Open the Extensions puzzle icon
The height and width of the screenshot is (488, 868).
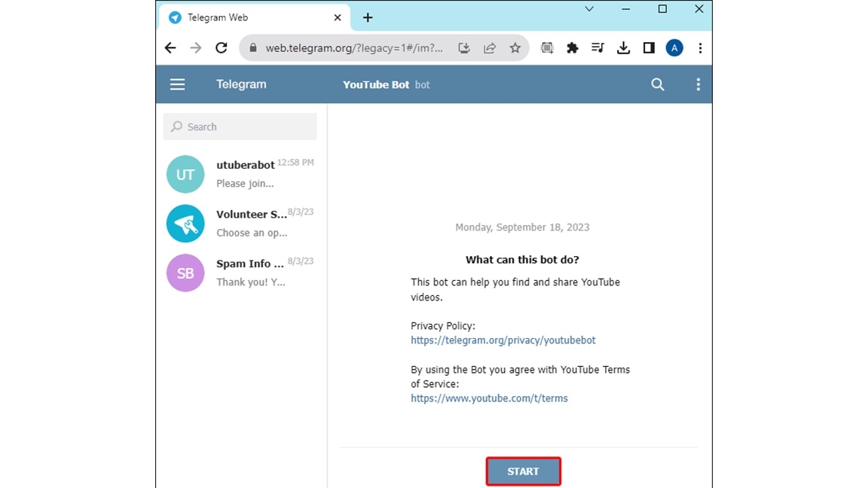(573, 47)
